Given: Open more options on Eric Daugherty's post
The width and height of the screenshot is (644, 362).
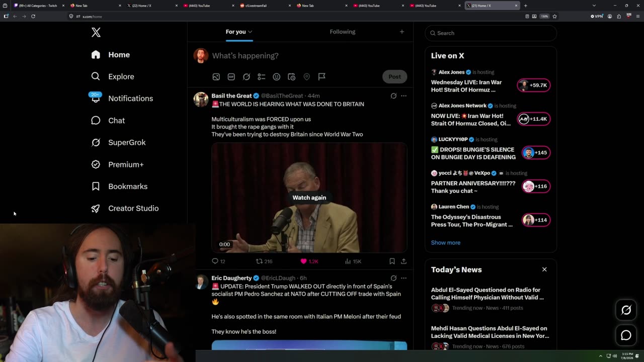Looking at the screenshot, I should tap(404, 278).
